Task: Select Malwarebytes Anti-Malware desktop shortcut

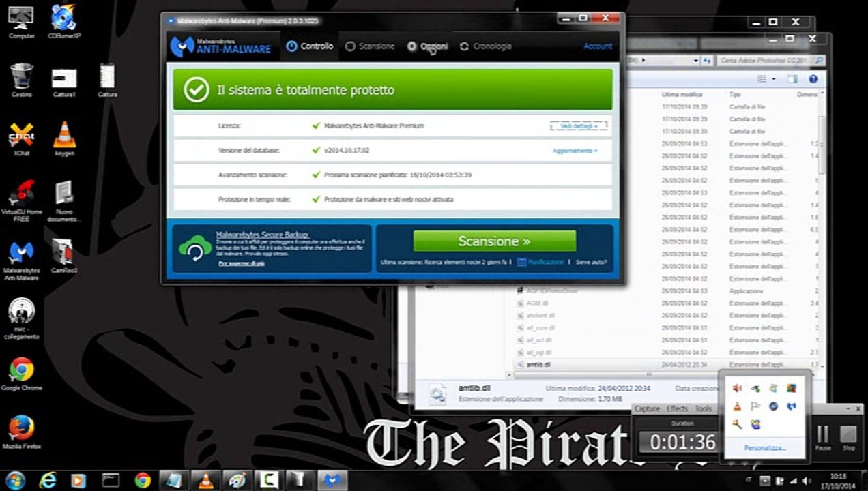Action: 22,261
